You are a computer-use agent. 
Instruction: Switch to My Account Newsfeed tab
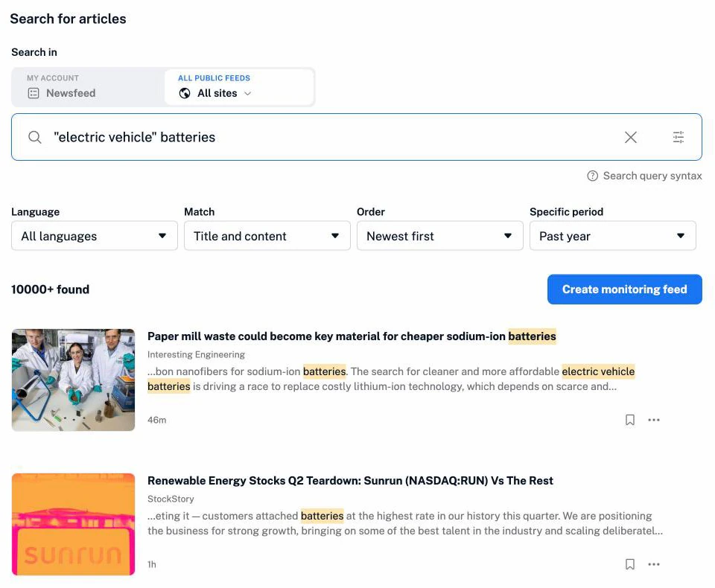click(89, 87)
